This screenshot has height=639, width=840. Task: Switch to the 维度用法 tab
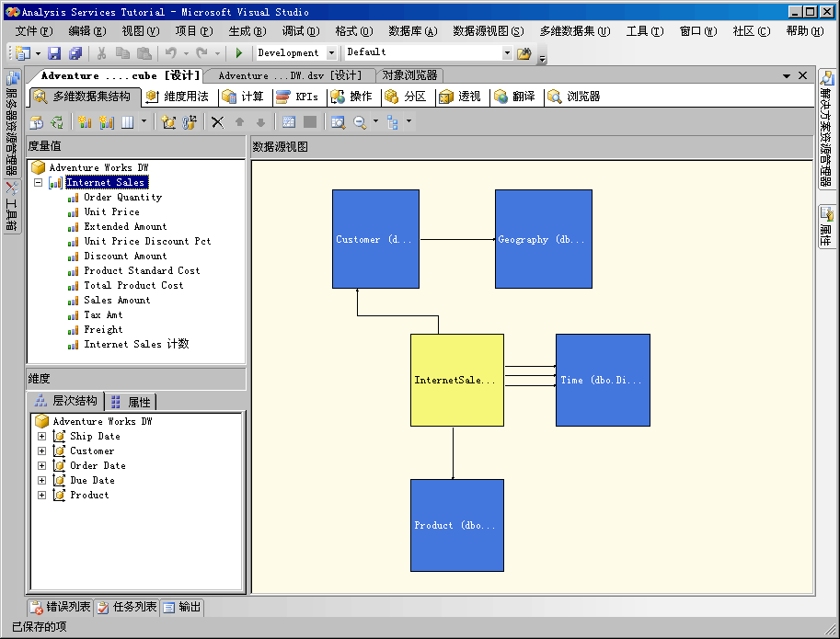(178, 97)
